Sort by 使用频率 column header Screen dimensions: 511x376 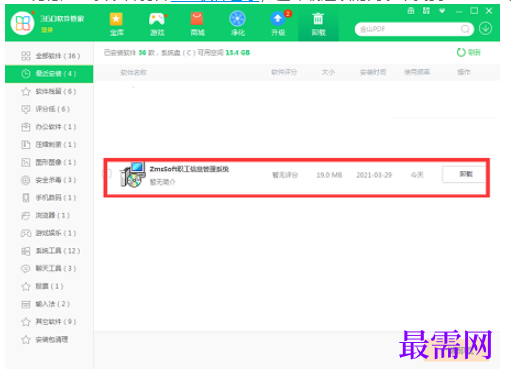pos(417,72)
